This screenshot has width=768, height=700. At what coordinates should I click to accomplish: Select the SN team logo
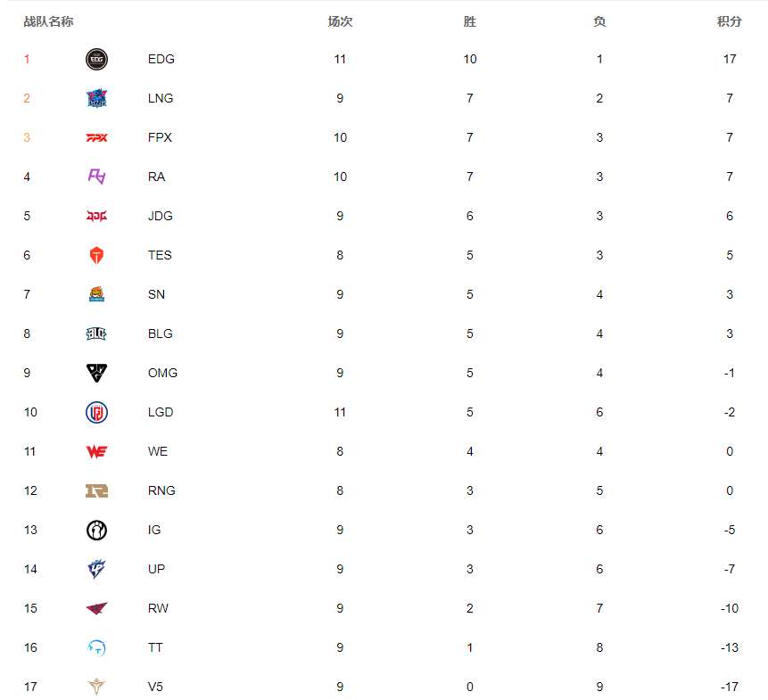(96, 294)
